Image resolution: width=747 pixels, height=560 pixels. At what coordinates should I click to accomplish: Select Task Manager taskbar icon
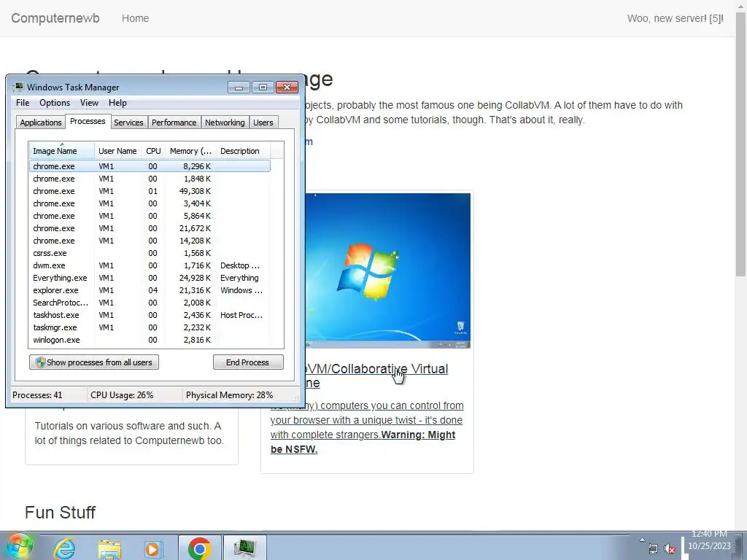[245, 548]
